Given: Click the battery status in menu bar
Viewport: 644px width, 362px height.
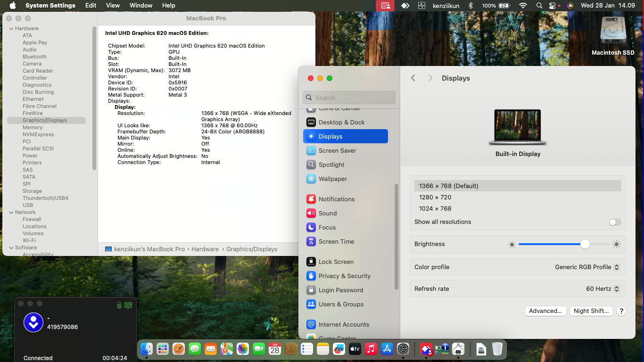Looking at the screenshot, I should point(496,6).
